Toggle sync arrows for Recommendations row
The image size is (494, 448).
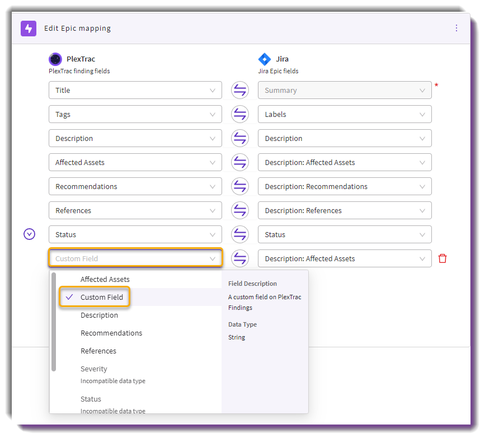[240, 186]
